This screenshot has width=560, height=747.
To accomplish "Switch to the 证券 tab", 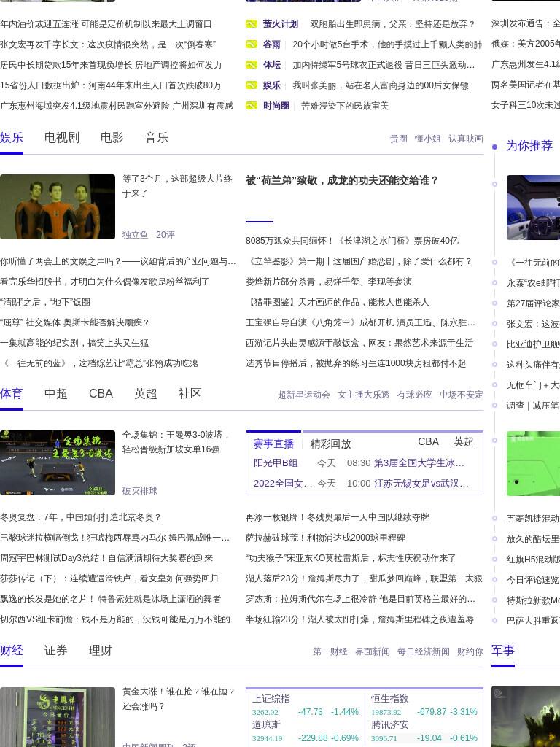I will (55, 650).
